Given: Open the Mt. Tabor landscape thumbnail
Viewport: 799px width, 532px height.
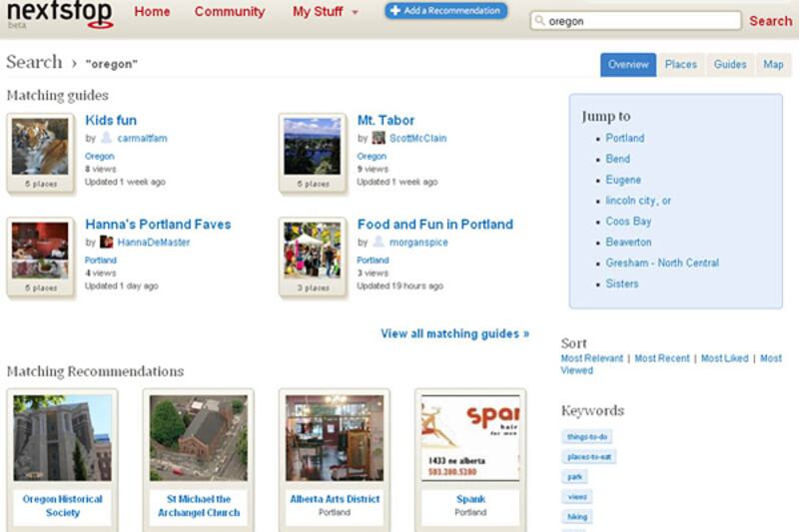Looking at the screenshot, I should pyautogui.click(x=313, y=147).
